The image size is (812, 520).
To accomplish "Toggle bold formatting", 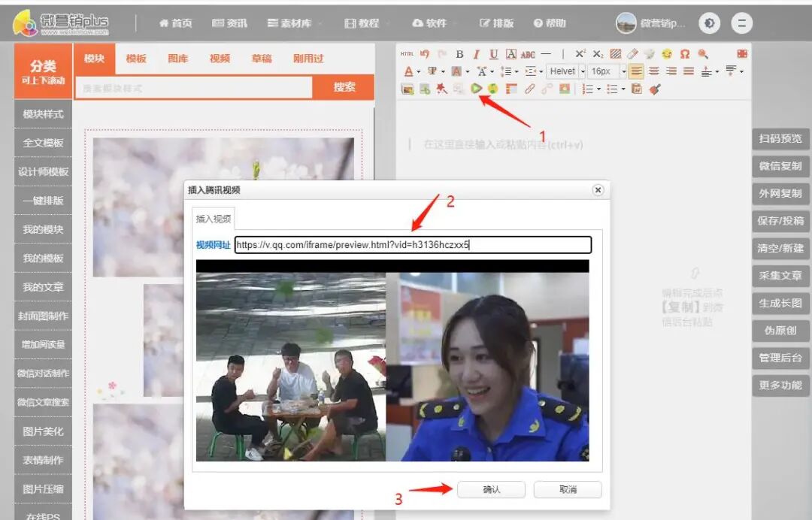I will tap(459, 54).
